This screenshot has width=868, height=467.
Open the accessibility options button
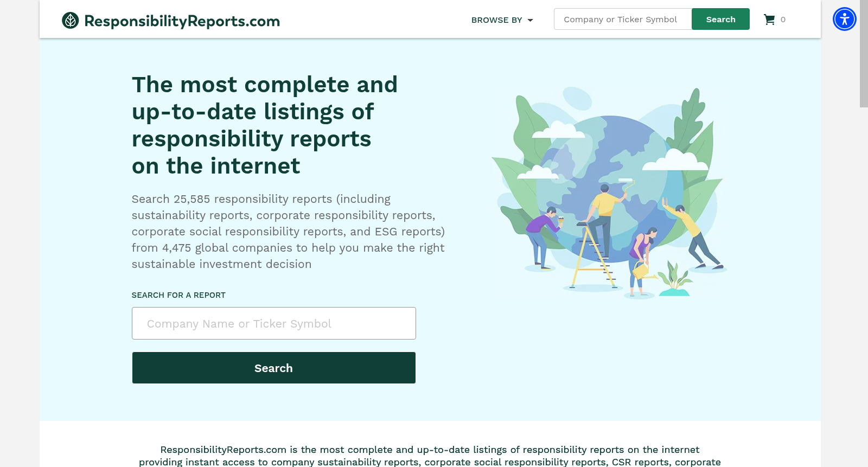[x=845, y=19]
